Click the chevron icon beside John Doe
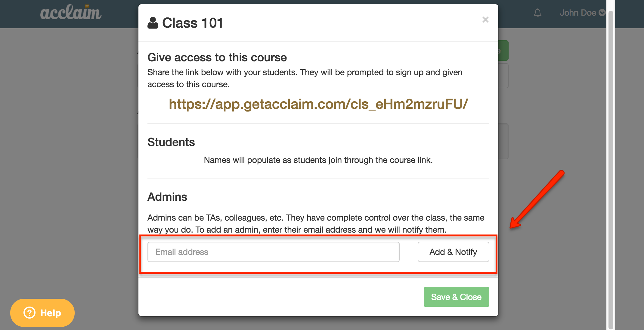The width and height of the screenshot is (644, 330). tap(602, 13)
